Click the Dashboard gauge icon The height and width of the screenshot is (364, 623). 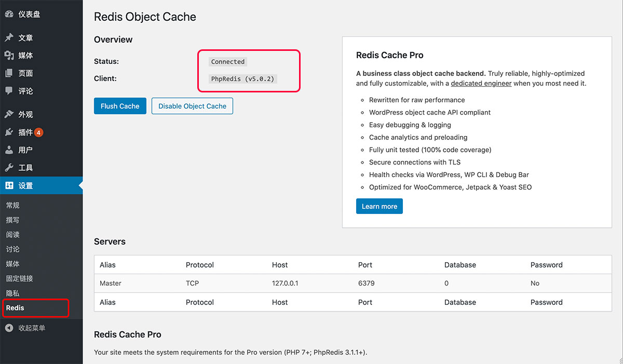[9, 14]
